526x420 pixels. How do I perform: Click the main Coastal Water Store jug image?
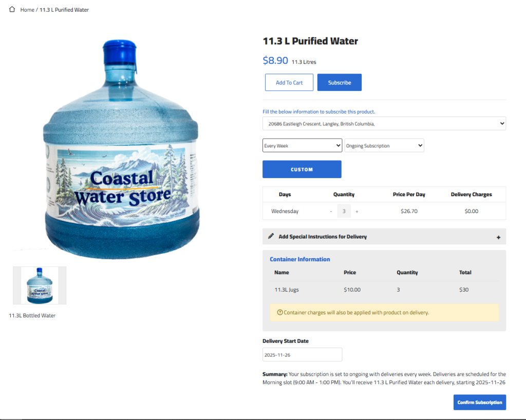pos(121,149)
